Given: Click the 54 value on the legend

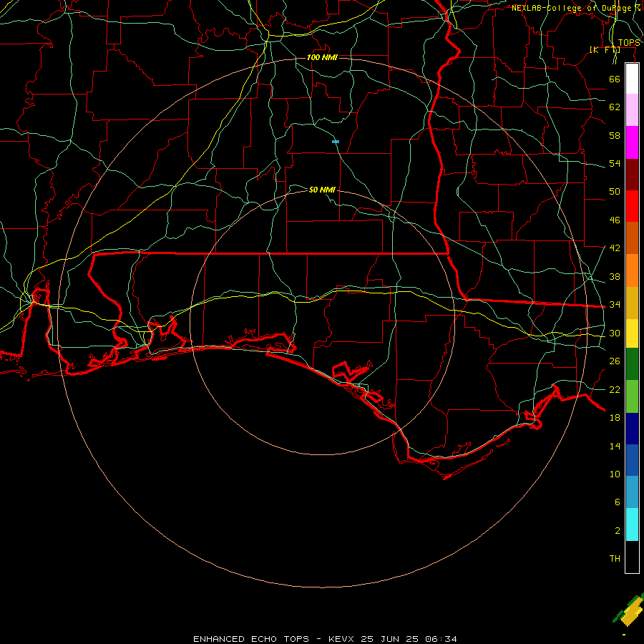Looking at the screenshot, I should 615,163.
